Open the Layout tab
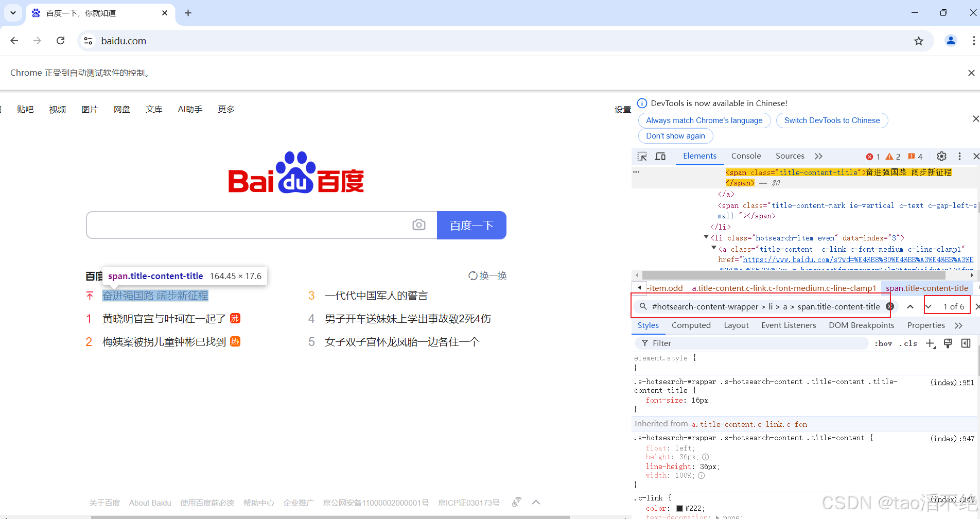The height and width of the screenshot is (519, 980). tap(736, 325)
